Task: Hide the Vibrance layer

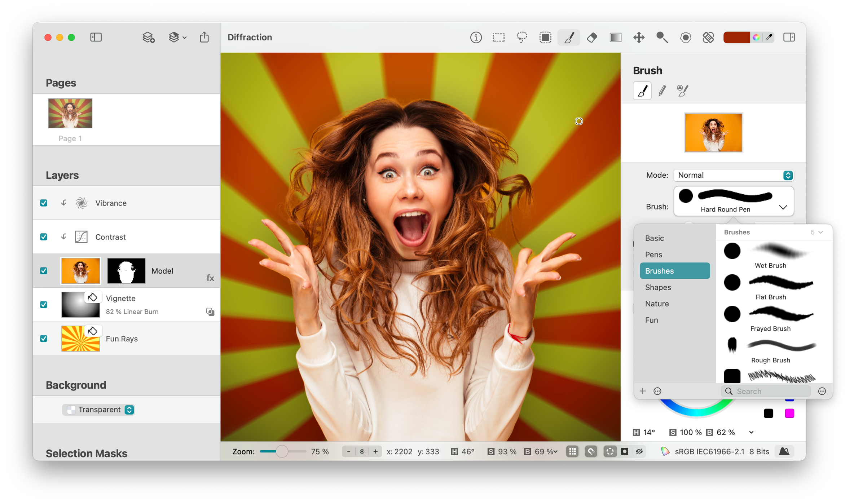Action: point(44,203)
